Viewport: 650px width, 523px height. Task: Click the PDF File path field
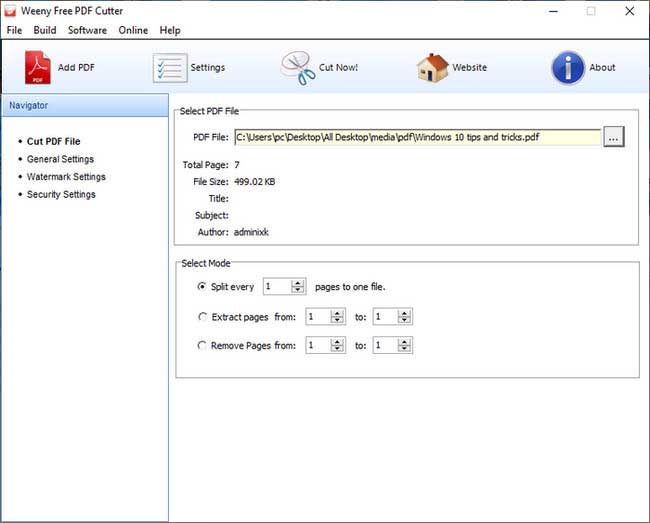417,137
